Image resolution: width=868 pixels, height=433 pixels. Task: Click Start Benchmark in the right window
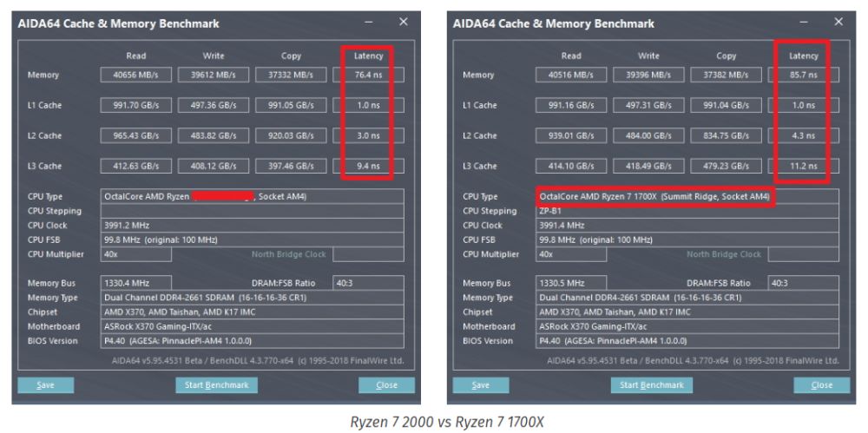[652, 385]
